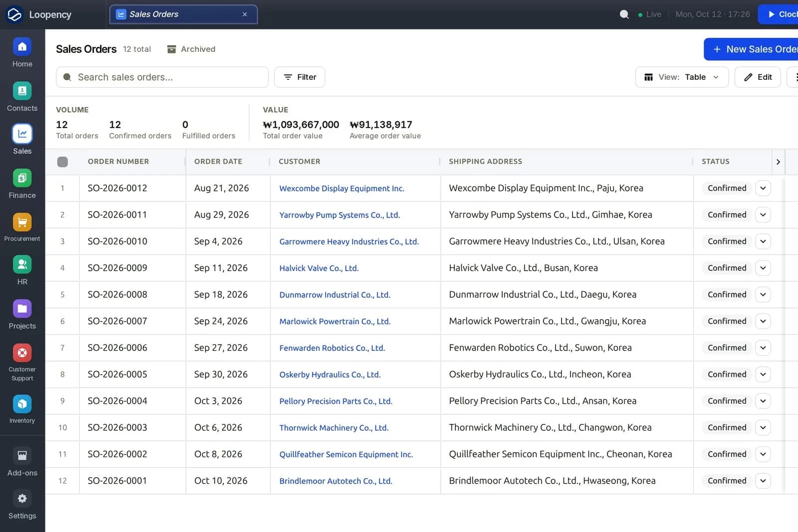Screen dimensions: 798x532
Task: Open the Inventory module
Action: point(22,410)
